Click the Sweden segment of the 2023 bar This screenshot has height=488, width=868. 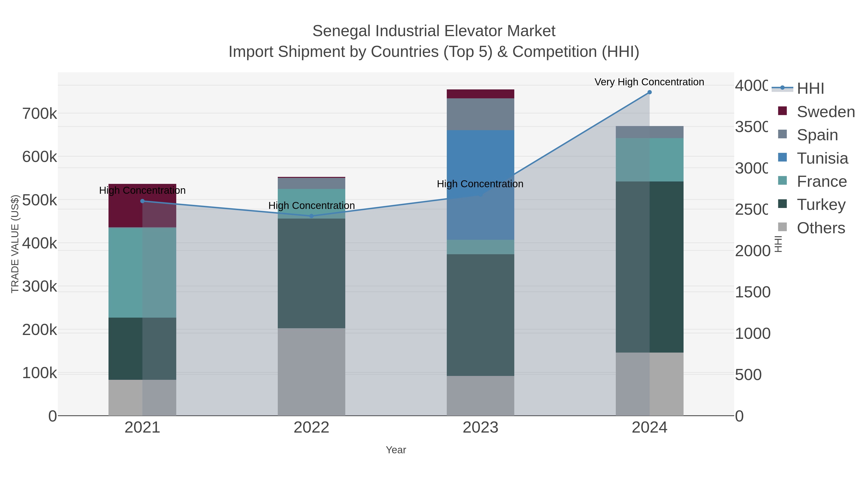click(x=481, y=94)
